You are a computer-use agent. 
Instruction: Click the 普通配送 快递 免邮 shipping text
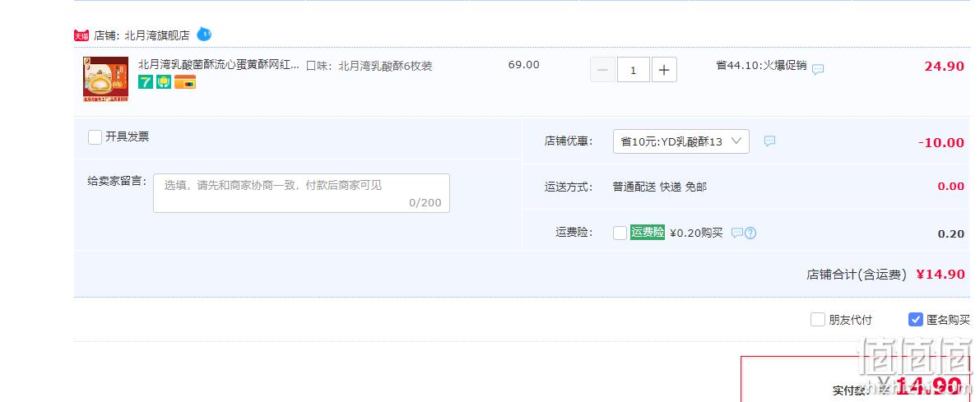660,187
